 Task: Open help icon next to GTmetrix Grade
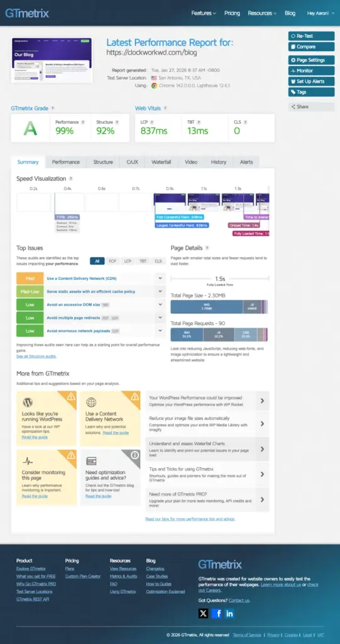tap(53, 108)
